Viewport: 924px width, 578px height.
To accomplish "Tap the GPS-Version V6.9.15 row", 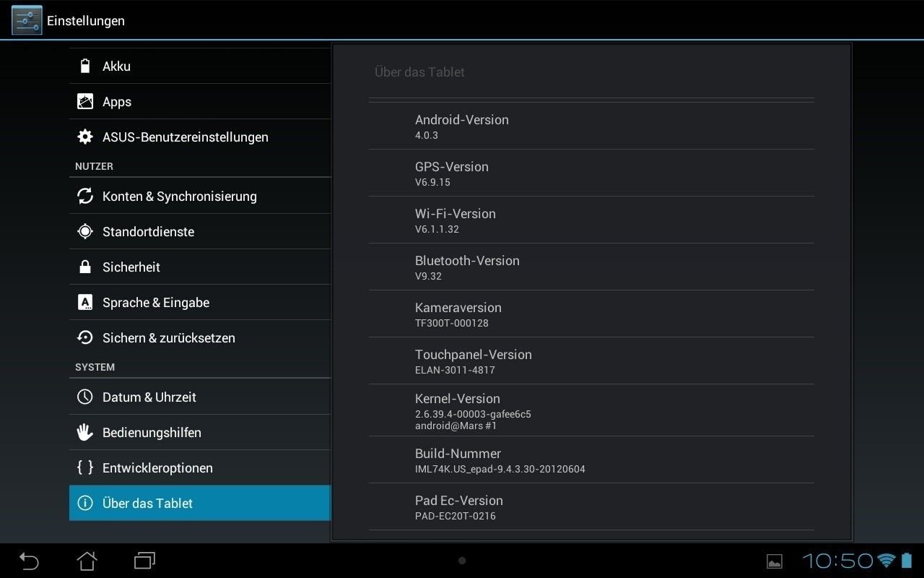I will pyautogui.click(x=591, y=173).
